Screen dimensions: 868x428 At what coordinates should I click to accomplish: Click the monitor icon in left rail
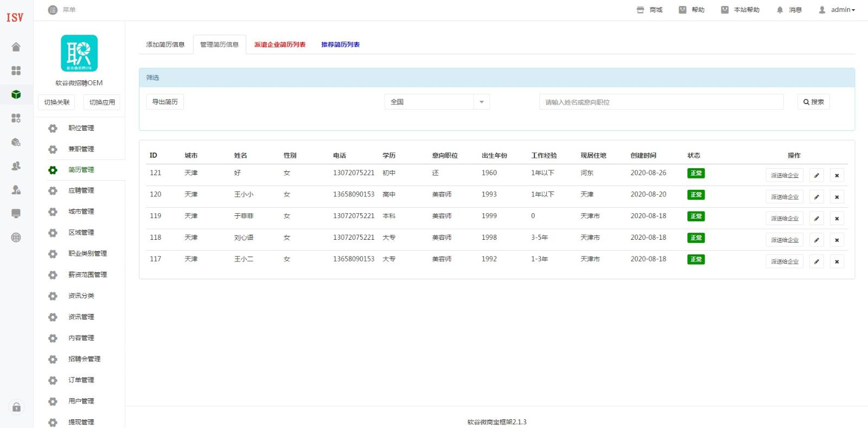[16, 214]
